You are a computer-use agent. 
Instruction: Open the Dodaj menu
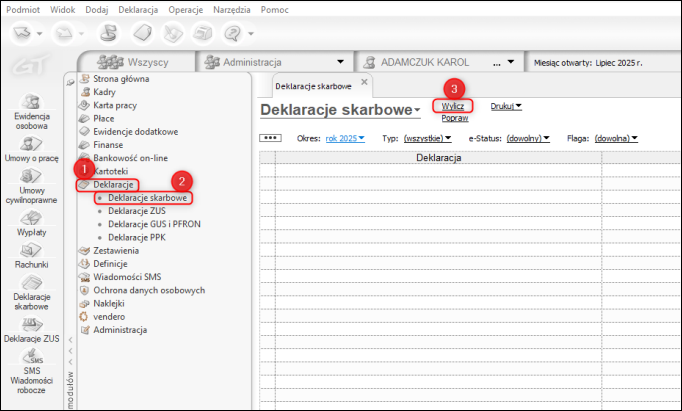point(97,10)
